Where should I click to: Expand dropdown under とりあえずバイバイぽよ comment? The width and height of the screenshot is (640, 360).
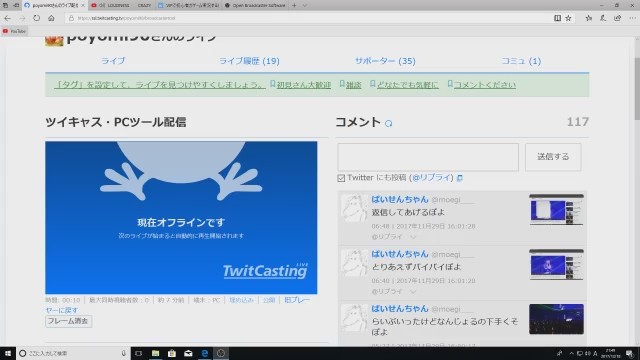tap(413, 291)
